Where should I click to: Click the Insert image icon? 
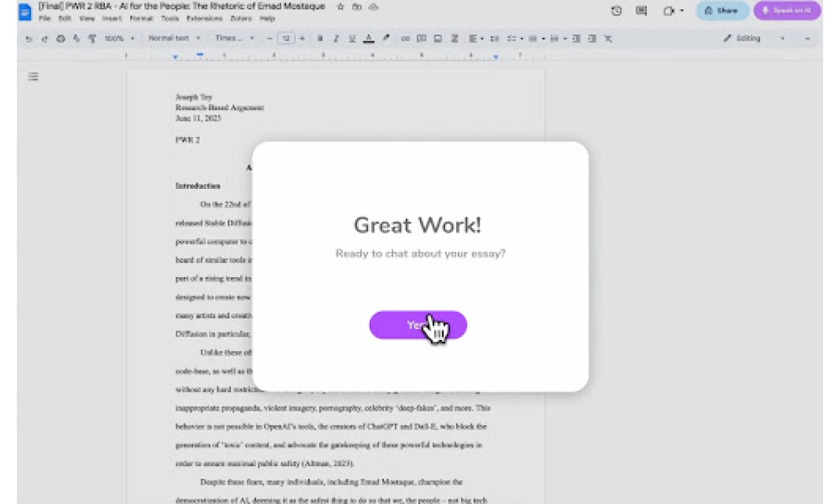(438, 39)
